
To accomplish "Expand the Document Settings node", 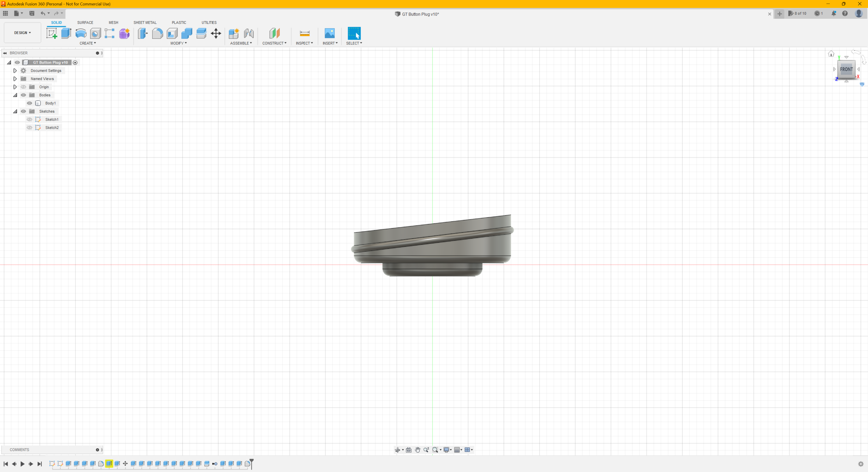I will 15,71.
